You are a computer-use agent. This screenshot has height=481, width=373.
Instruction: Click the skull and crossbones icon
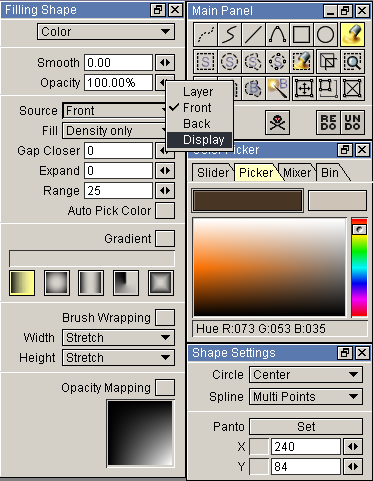pos(277,123)
